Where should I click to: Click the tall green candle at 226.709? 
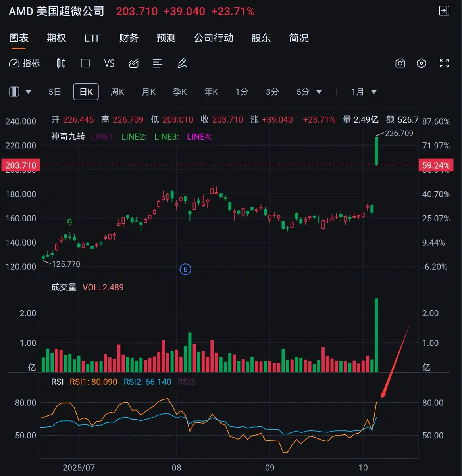tap(376, 151)
